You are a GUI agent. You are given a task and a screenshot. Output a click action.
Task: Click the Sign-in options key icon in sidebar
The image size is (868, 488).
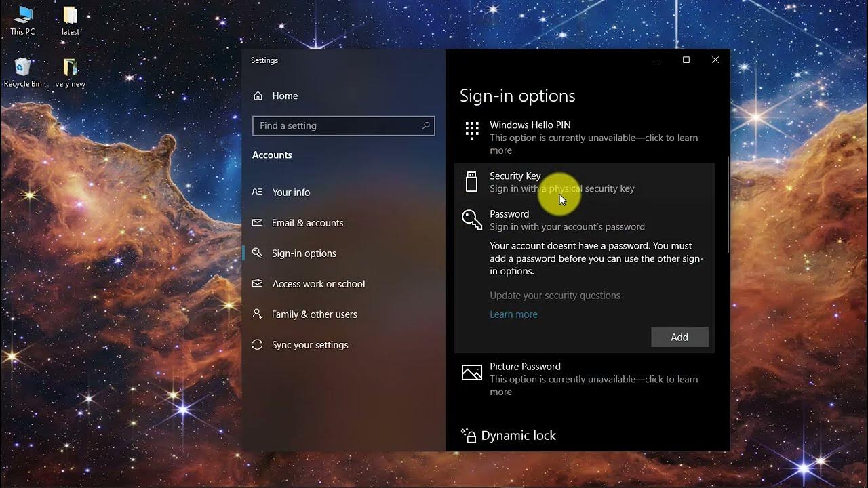[258, 253]
